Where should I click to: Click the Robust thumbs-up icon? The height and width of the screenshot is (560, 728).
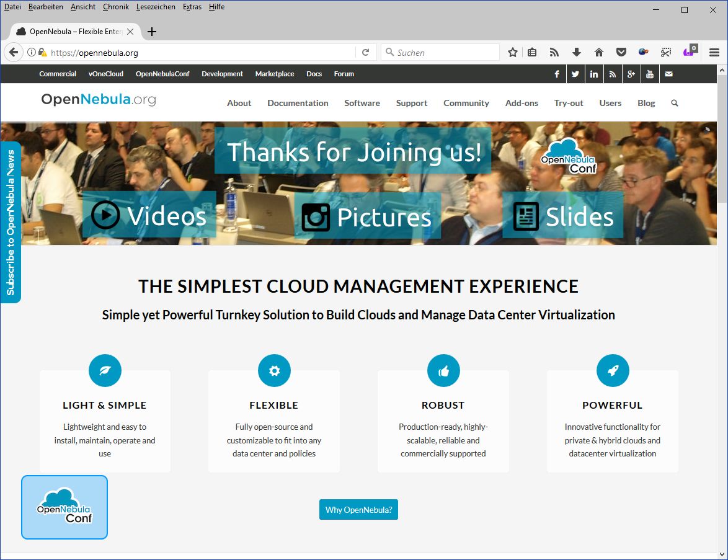click(x=443, y=371)
